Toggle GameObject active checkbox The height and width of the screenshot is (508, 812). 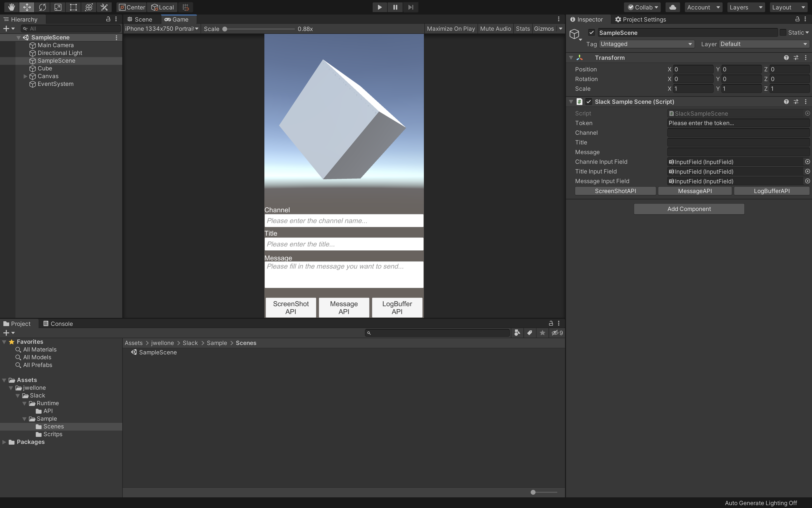point(592,33)
